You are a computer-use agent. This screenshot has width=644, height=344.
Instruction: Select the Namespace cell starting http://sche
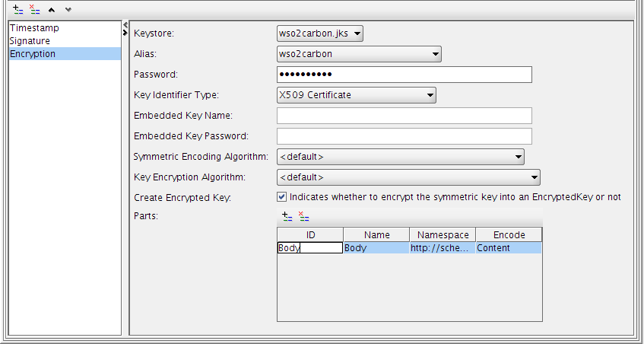coord(443,248)
